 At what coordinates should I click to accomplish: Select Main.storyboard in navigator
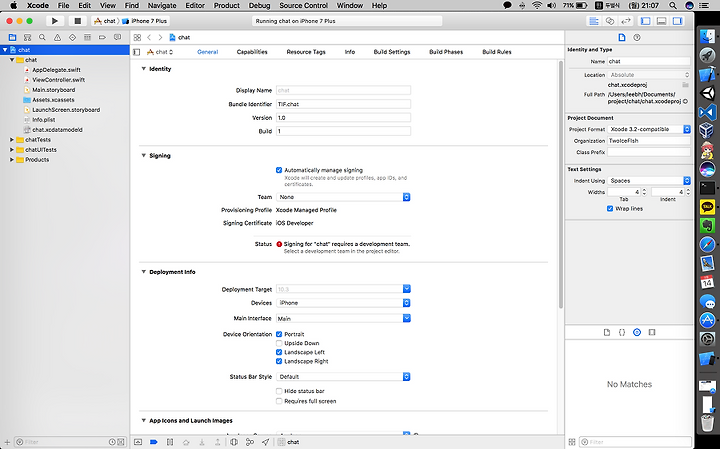click(x=53, y=90)
